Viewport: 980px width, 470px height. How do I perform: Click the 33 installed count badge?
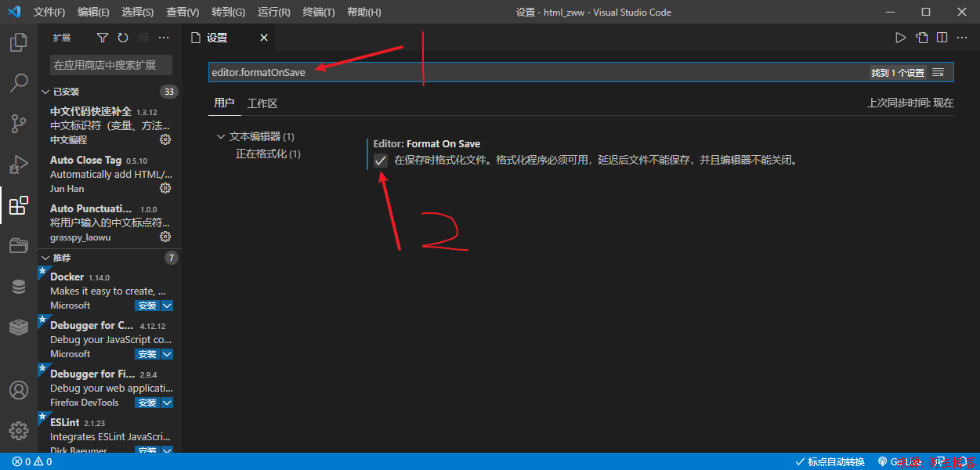point(168,92)
